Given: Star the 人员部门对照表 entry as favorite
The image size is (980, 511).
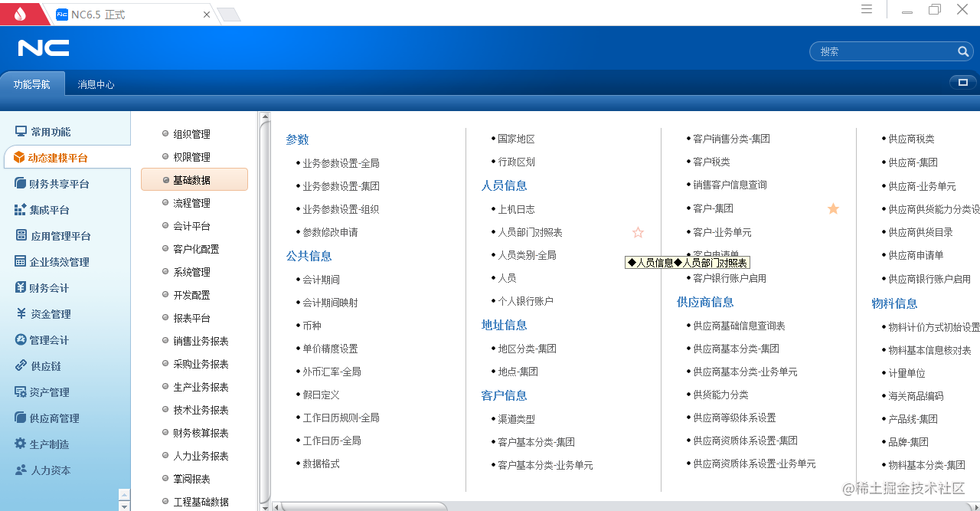Looking at the screenshot, I should [638, 231].
